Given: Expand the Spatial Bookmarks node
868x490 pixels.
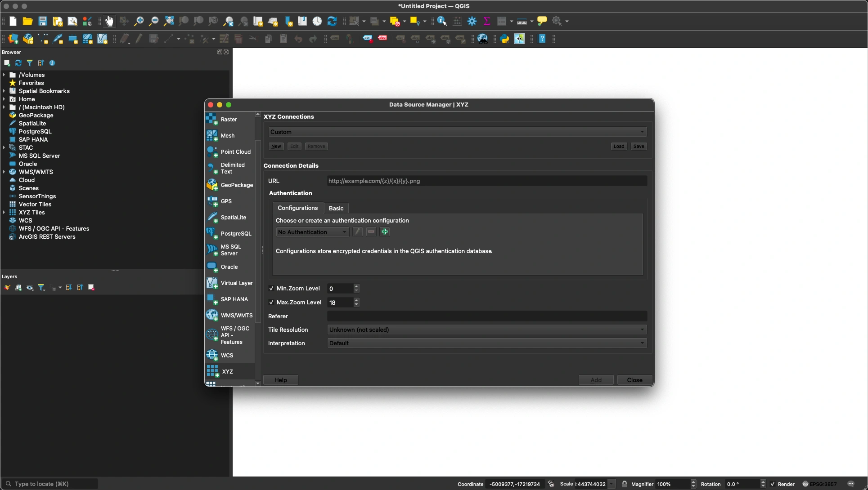Looking at the screenshot, I should (4, 91).
